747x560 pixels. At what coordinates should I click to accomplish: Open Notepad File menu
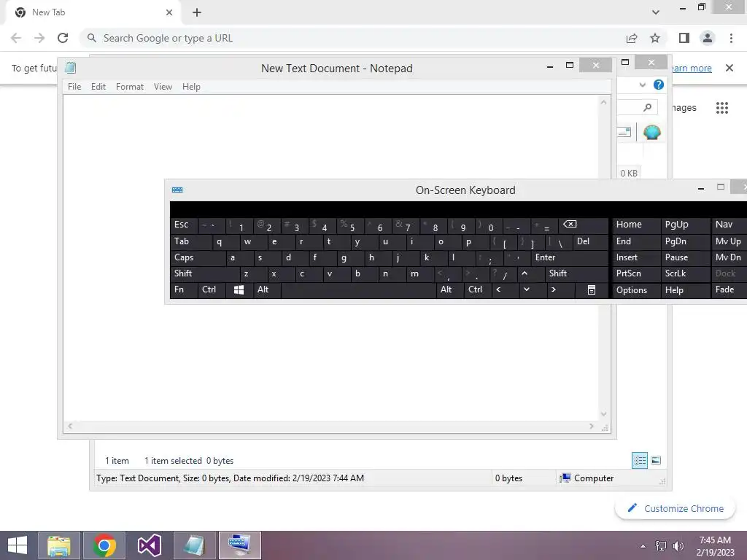[x=74, y=87]
